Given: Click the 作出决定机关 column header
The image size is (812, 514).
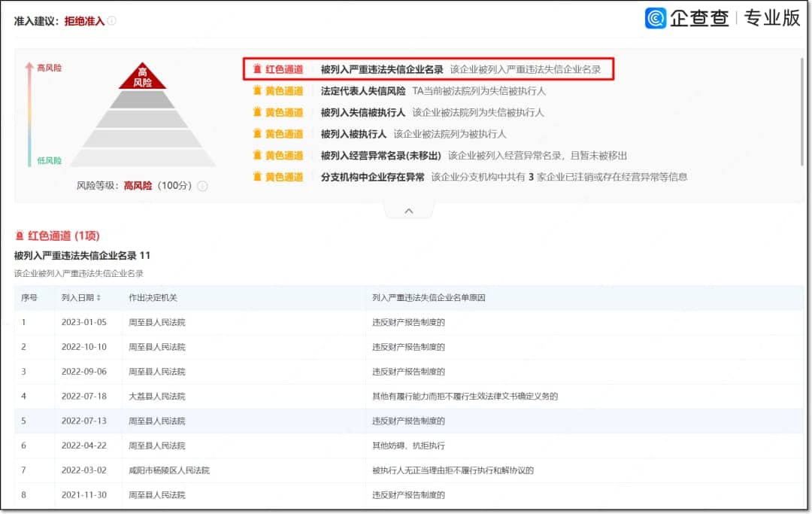Looking at the screenshot, I should [153, 297].
